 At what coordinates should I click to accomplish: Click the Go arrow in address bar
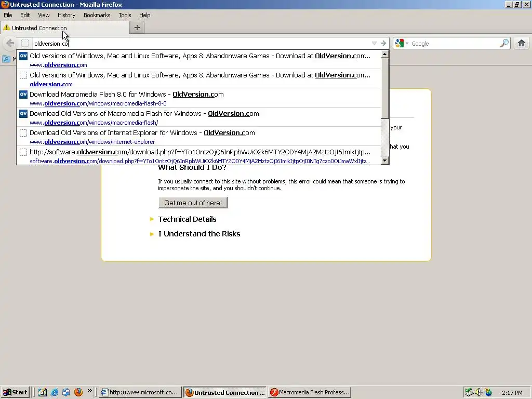pos(383,43)
